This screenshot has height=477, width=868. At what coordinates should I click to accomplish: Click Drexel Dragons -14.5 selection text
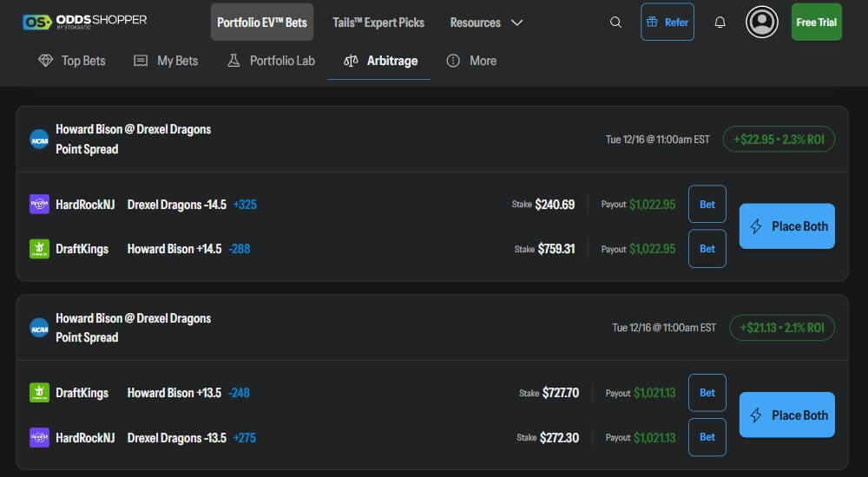click(x=176, y=204)
